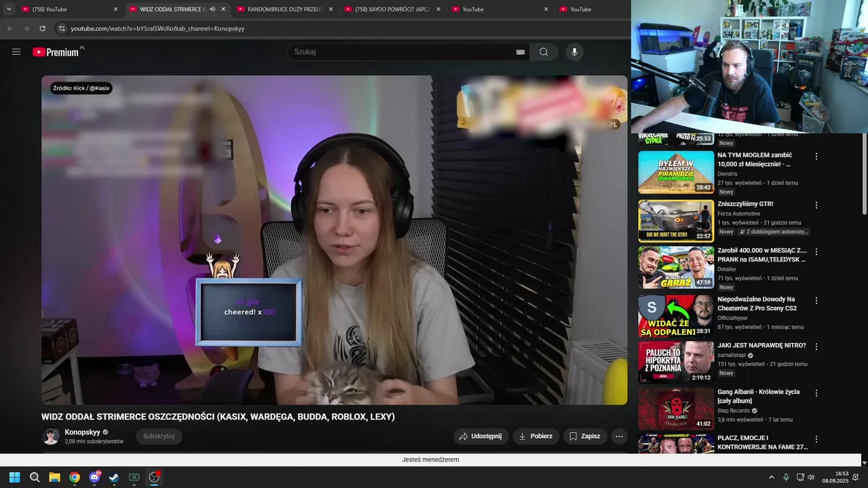Close the WIDZ ODDAŁ STRIMERCE tab

[223, 9]
